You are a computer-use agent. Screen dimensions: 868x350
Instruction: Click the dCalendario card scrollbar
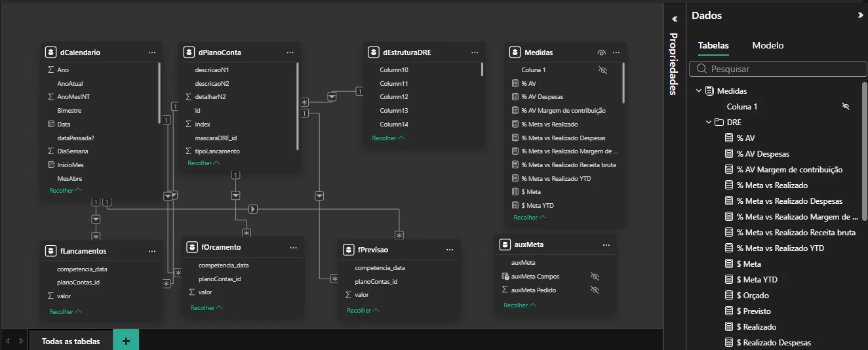pos(159,93)
